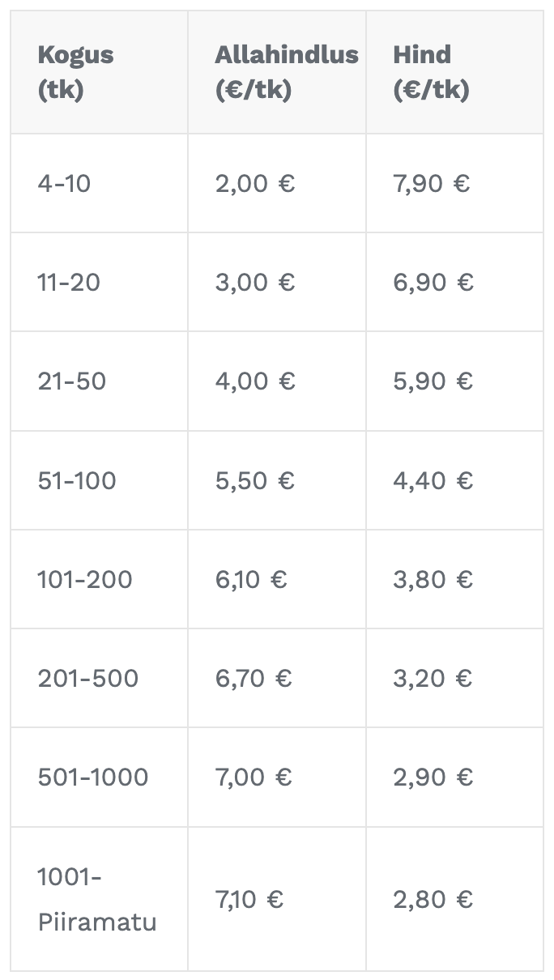Screen dimensions: 554x980
Task: Select the 11-20 quantity cell
Action: tap(69, 283)
